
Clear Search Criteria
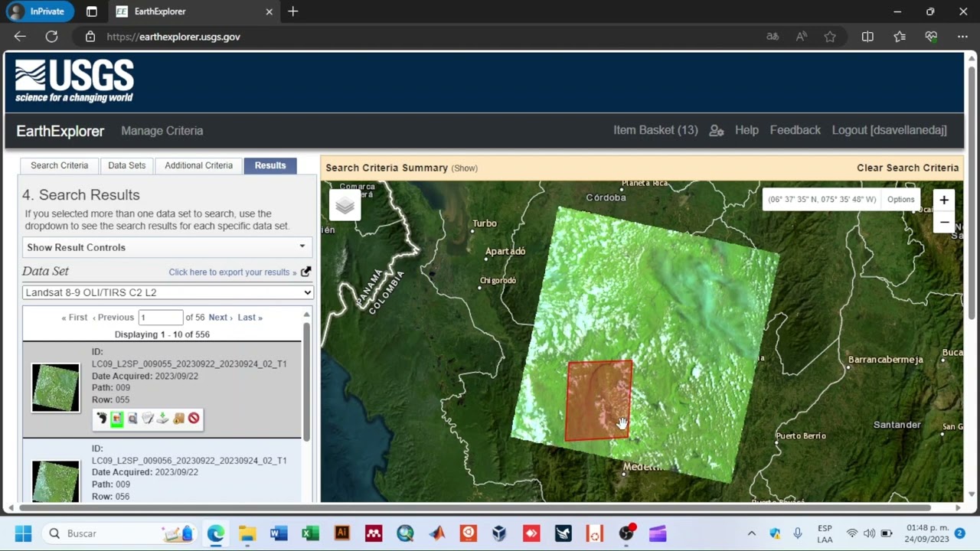(x=907, y=168)
